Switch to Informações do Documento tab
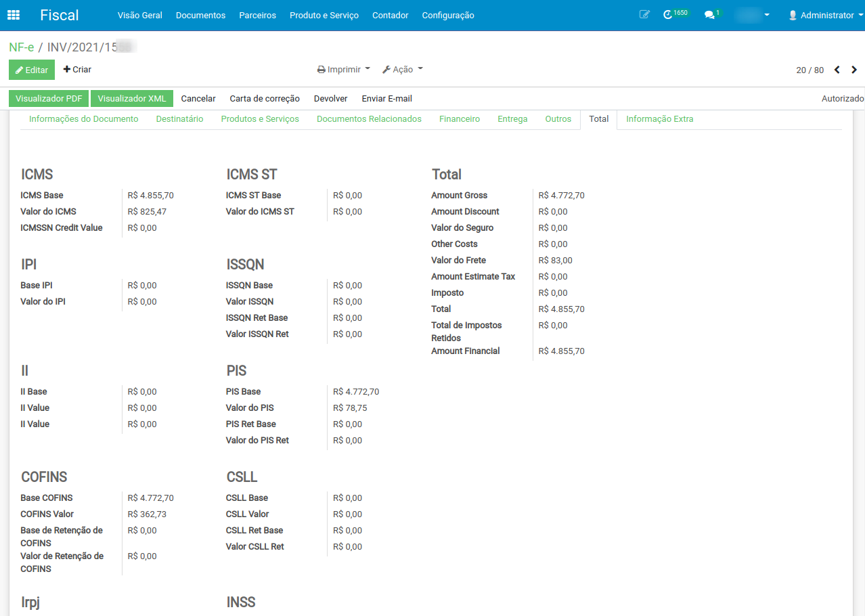 tap(84, 119)
